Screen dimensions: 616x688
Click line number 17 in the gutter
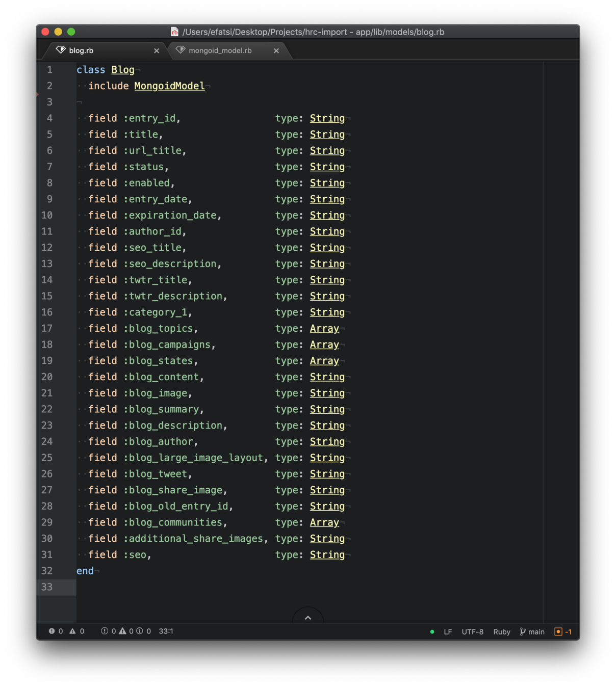[47, 329]
